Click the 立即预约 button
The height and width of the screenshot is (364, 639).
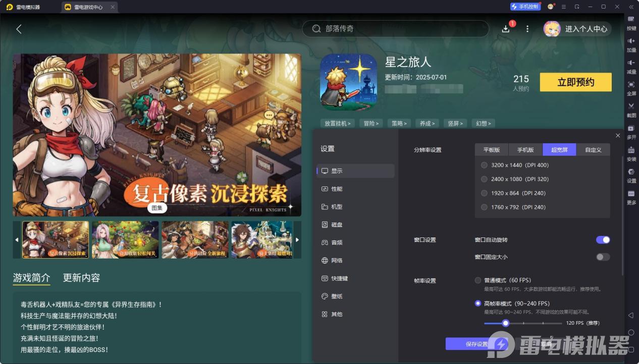coord(576,82)
